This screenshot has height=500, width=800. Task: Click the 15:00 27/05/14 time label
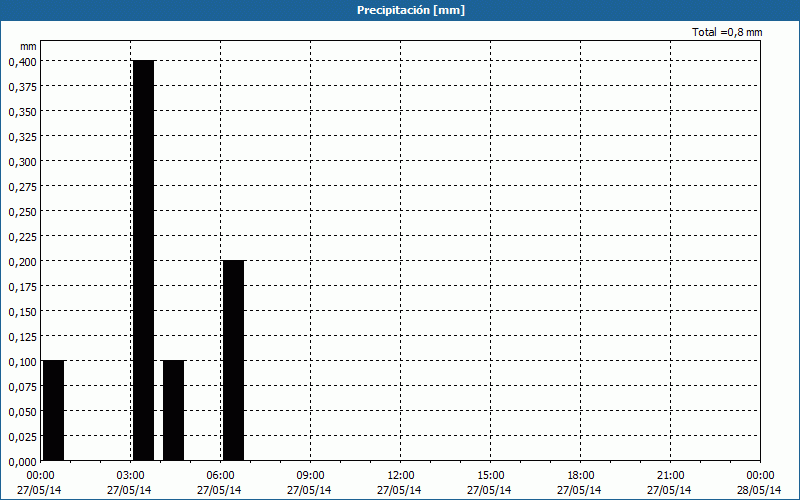pyautogui.click(x=489, y=483)
